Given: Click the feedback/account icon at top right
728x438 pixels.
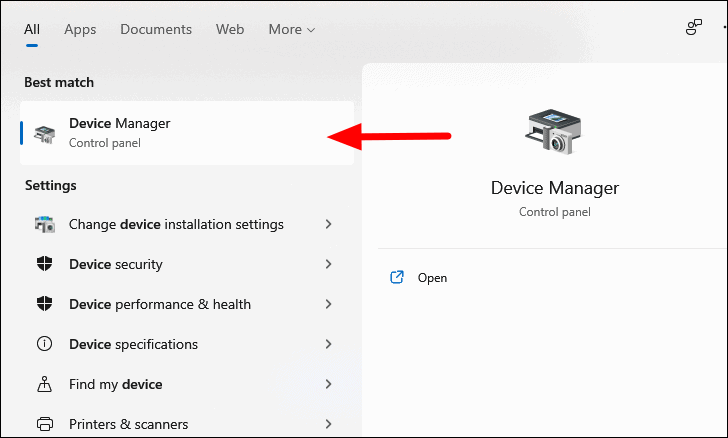Looking at the screenshot, I should [694, 27].
